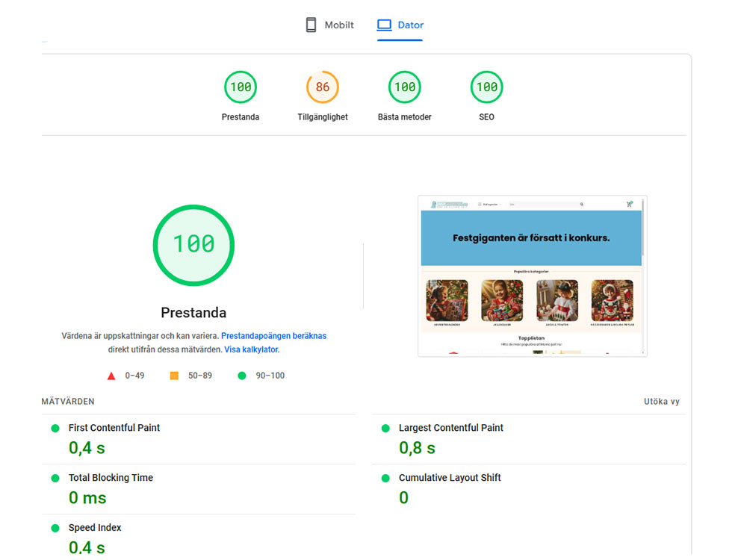Click the First Contentful Paint metric title
Viewport: 747px width, 560px height.
(114, 428)
